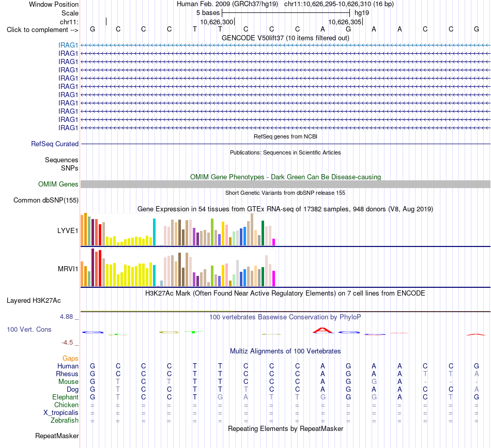491x448 pixels.
Task: Click '100 vertebrates Basewise Conservation by PhyloP' title
Action: tap(285, 317)
